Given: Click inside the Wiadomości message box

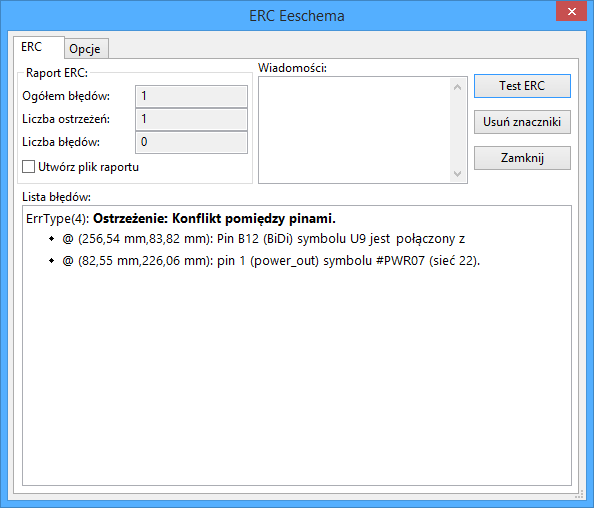Looking at the screenshot, I should click(x=355, y=130).
